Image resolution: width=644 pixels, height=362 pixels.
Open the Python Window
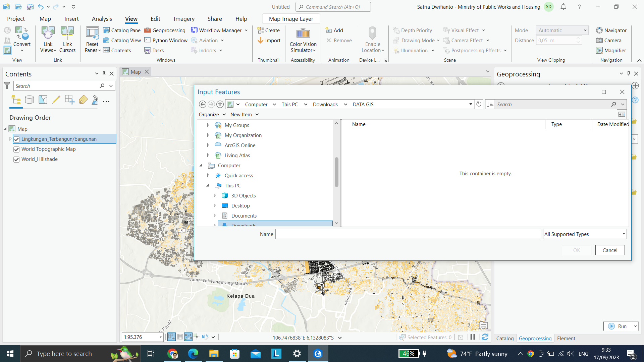point(166,40)
